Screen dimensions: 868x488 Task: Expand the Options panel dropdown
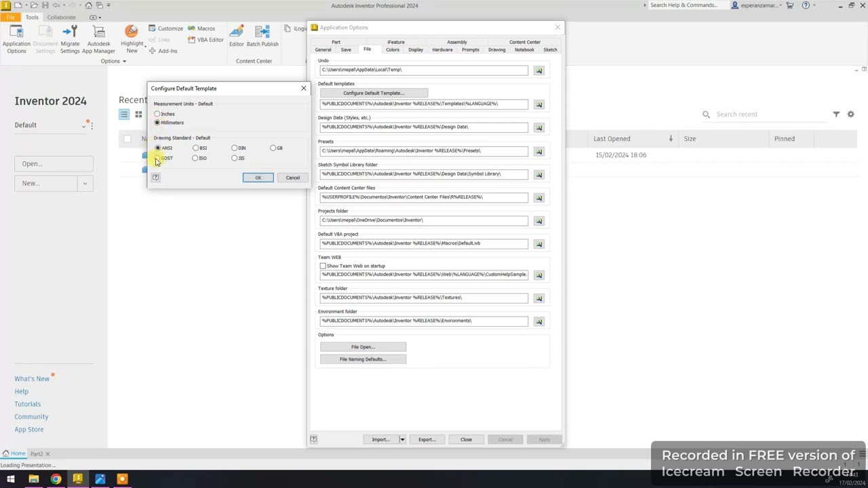pos(124,61)
